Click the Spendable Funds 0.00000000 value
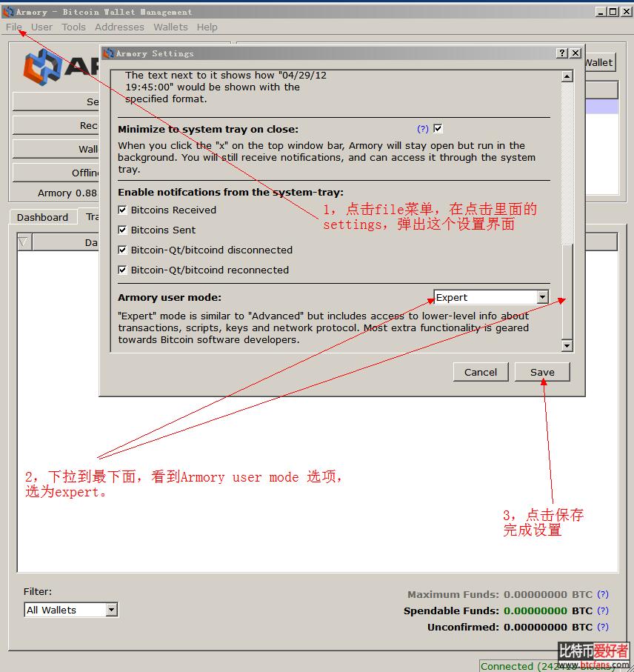Screen dimensions: 634x672 click(535, 611)
